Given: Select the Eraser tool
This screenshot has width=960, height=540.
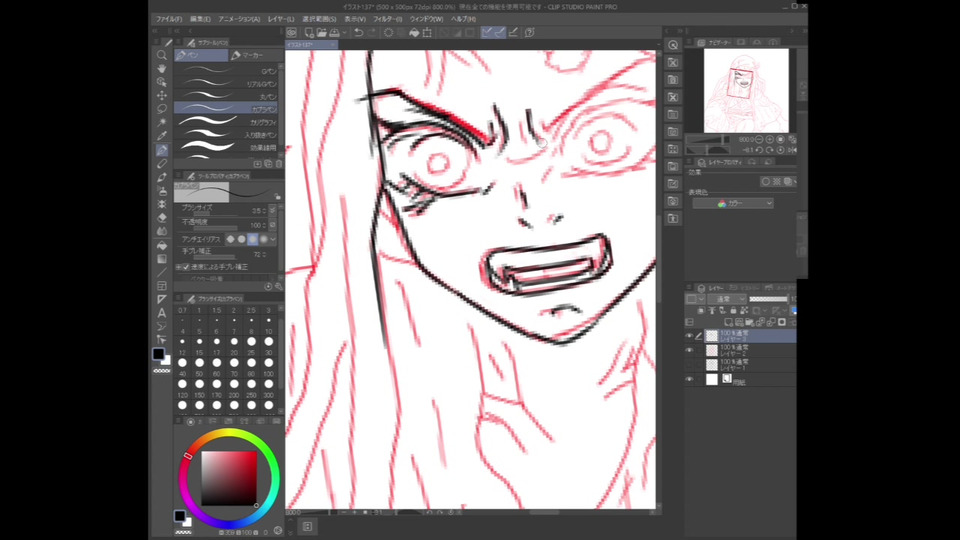Looking at the screenshot, I should tap(162, 217).
